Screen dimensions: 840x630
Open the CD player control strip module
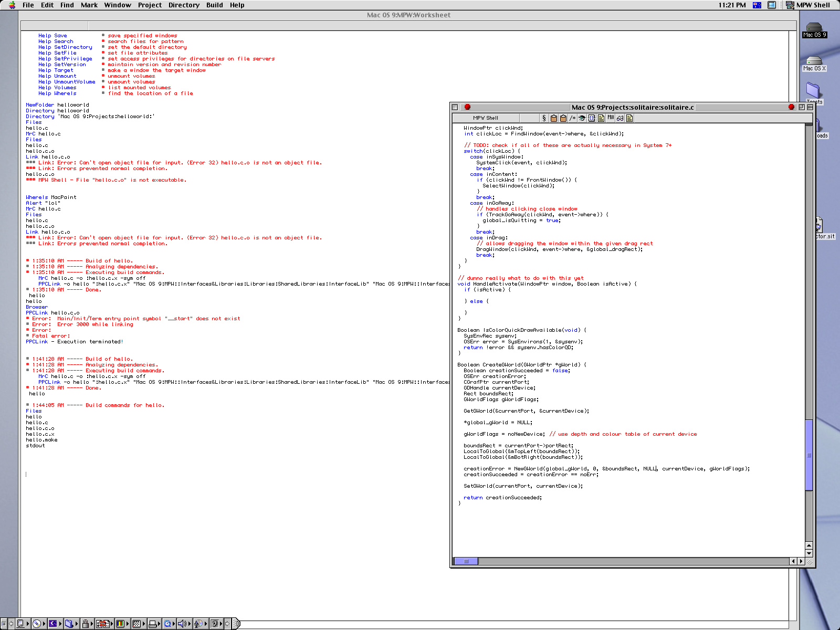pos(39,624)
